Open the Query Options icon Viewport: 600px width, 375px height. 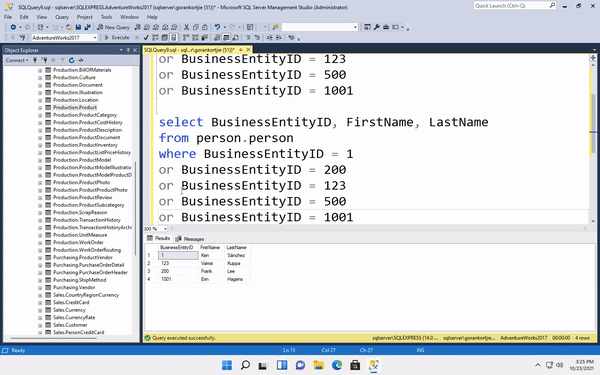164,38
